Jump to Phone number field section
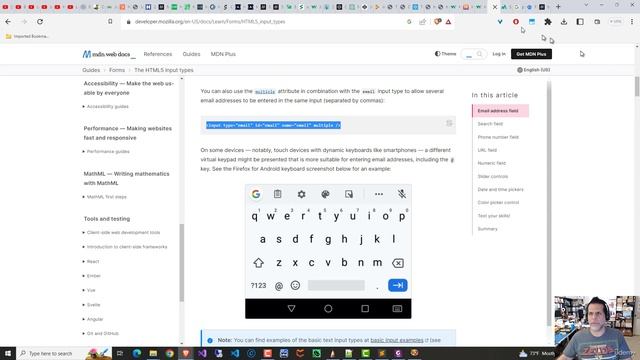 (x=498, y=137)
